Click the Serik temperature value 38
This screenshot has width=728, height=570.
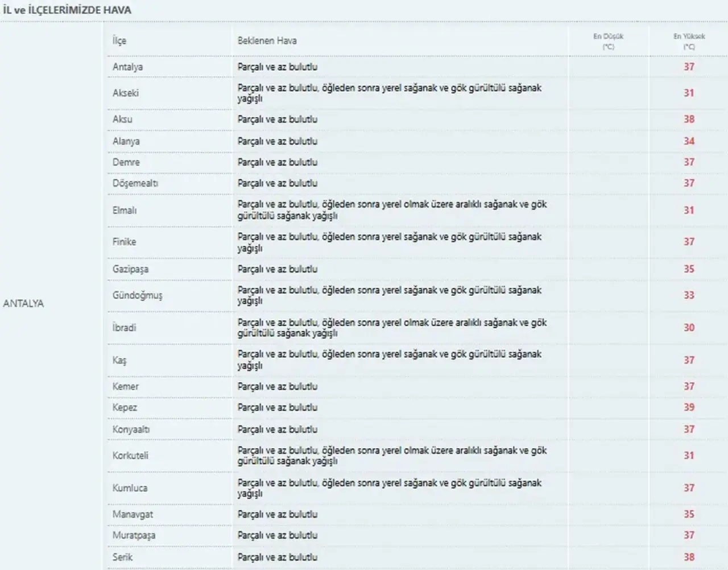click(x=689, y=557)
